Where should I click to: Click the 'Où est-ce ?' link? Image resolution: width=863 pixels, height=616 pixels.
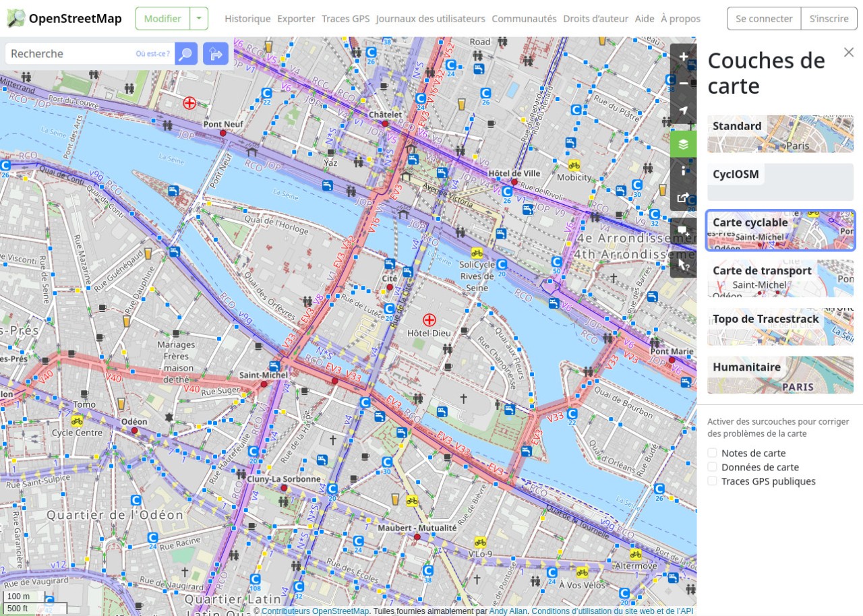(x=153, y=54)
